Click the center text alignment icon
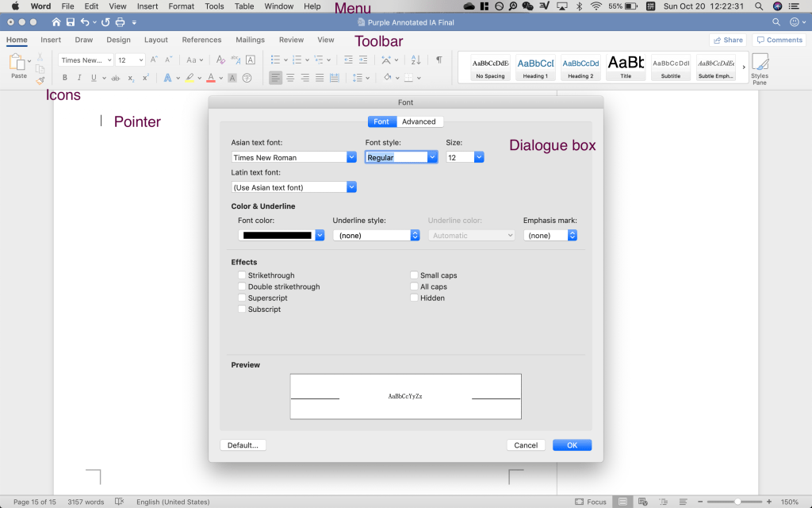 [x=290, y=78]
